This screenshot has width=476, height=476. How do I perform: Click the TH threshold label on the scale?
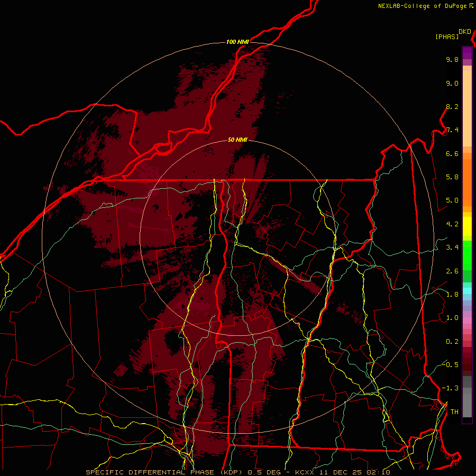(454, 411)
